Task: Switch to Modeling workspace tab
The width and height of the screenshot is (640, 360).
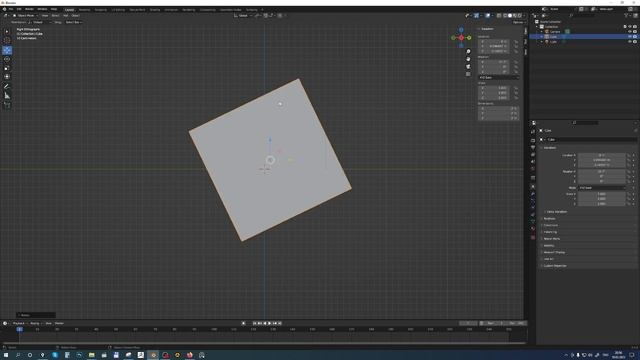Action: [84, 9]
